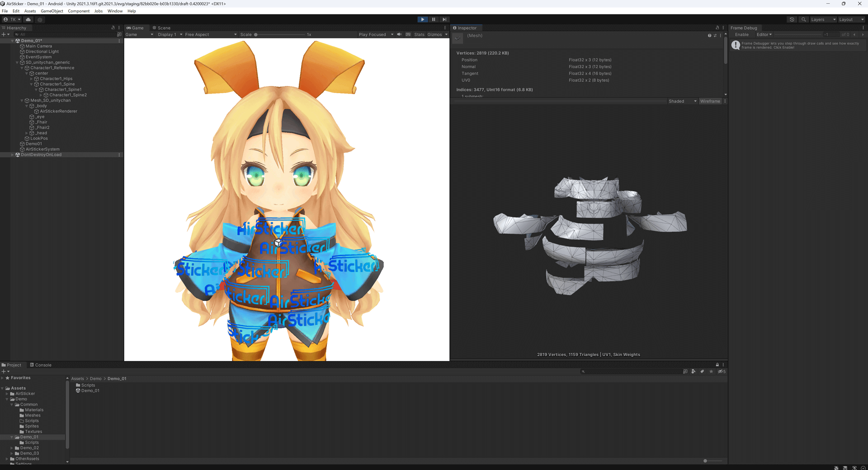Open the Play Focused dropdown
The width and height of the screenshot is (868, 470).
376,34
